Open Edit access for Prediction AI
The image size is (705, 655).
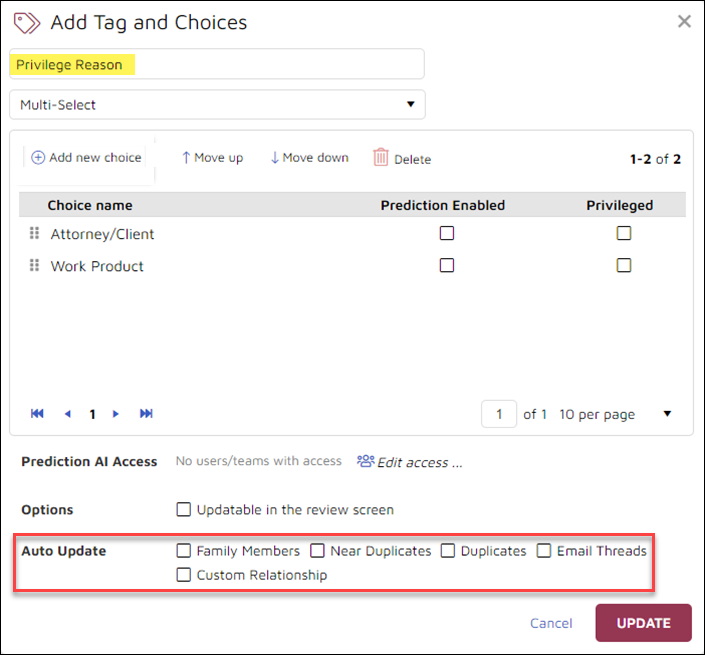tap(410, 462)
